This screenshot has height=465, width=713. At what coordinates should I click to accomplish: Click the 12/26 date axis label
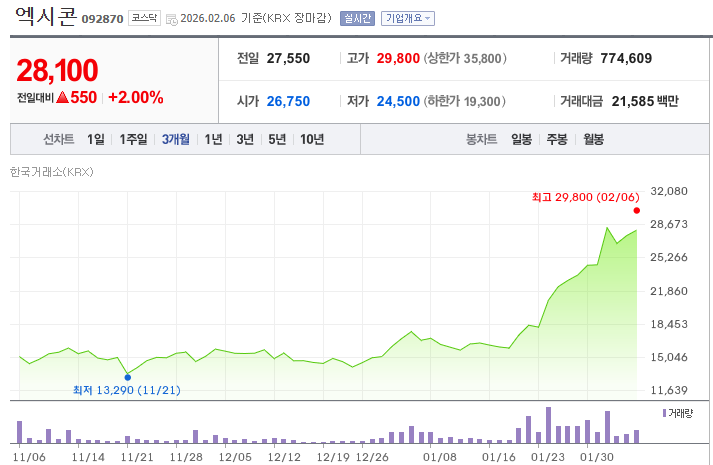372,457
